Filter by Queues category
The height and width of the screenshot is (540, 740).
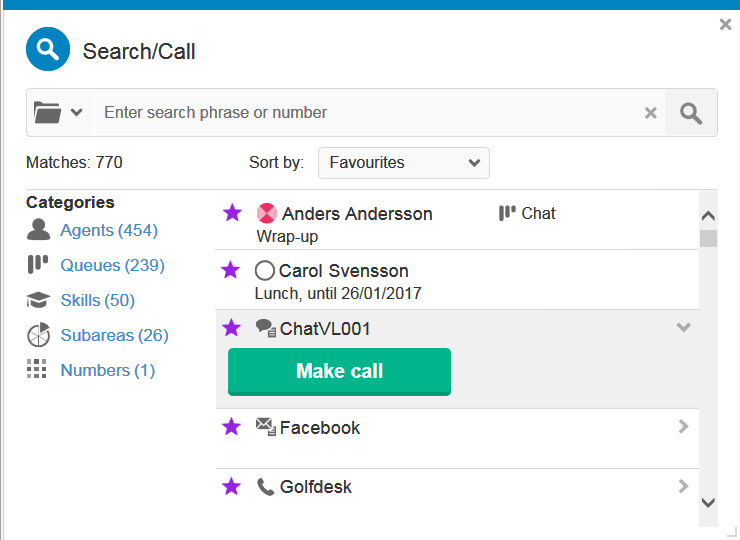(112, 265)
